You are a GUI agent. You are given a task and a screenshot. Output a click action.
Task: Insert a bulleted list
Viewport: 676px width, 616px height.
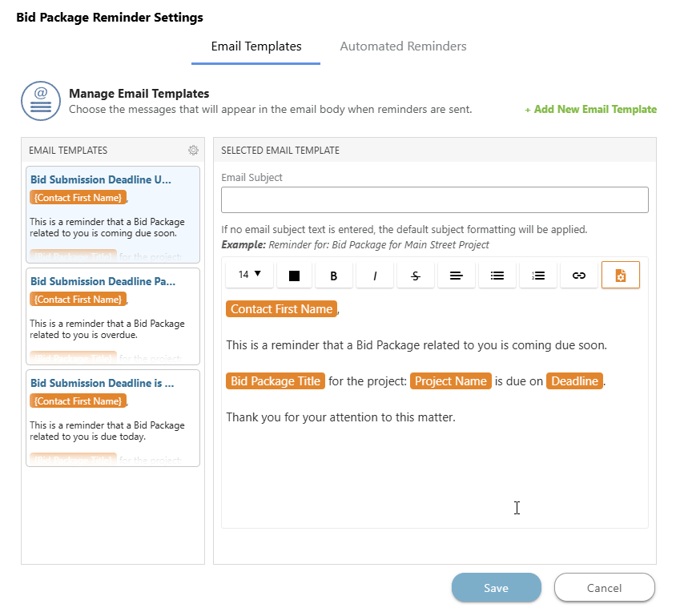pos(497,276)
